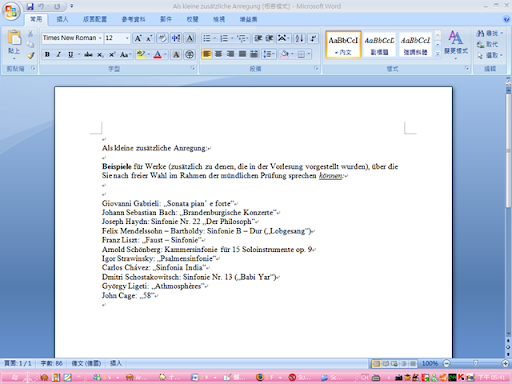Click the text highlight color swatch
This screenshot has height=384, width=512.
pos(141,54)
